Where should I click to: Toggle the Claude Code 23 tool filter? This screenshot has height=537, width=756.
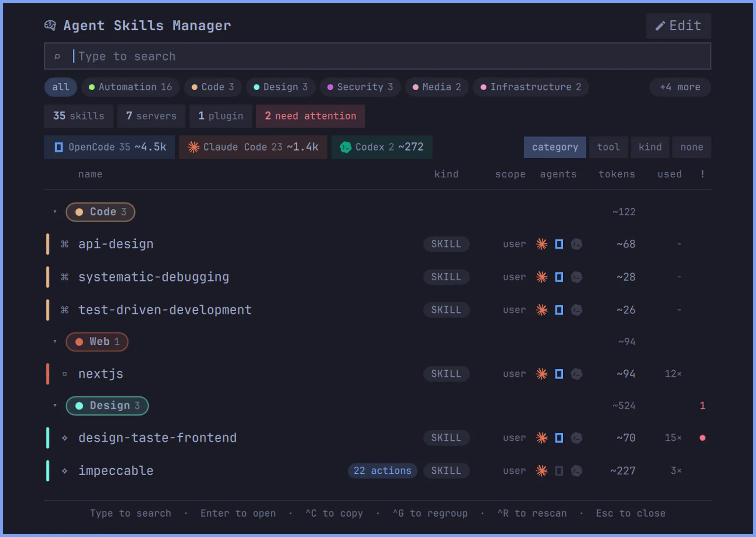253,147
